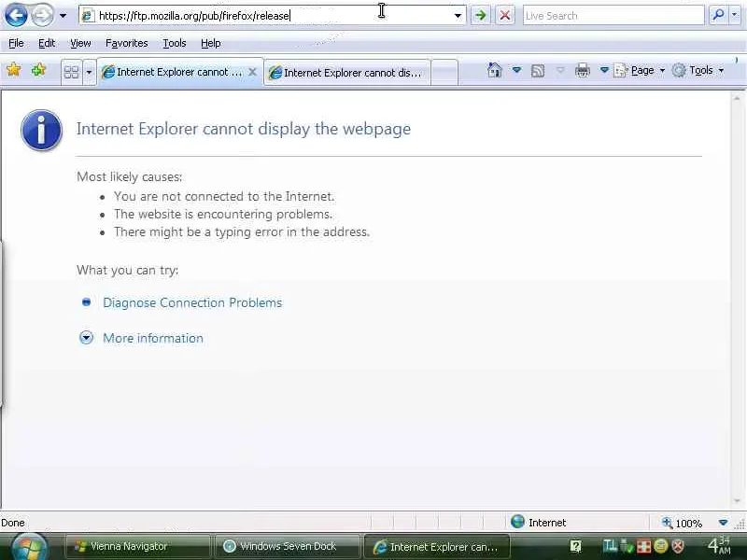Screen dimensions: 747x560
Task: Click the More information link text
Action: click(x=153, y=338)
